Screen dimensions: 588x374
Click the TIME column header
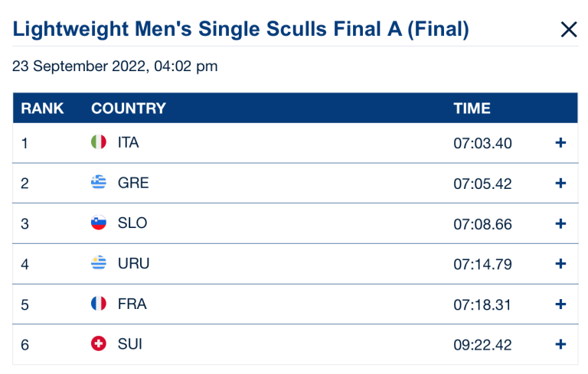click(472, 109)
